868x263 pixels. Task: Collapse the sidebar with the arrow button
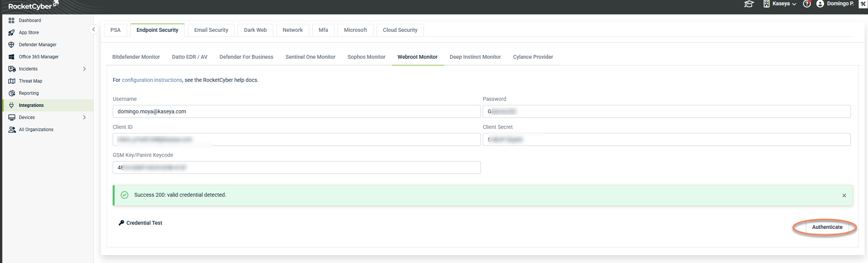[x=94, y=29]
